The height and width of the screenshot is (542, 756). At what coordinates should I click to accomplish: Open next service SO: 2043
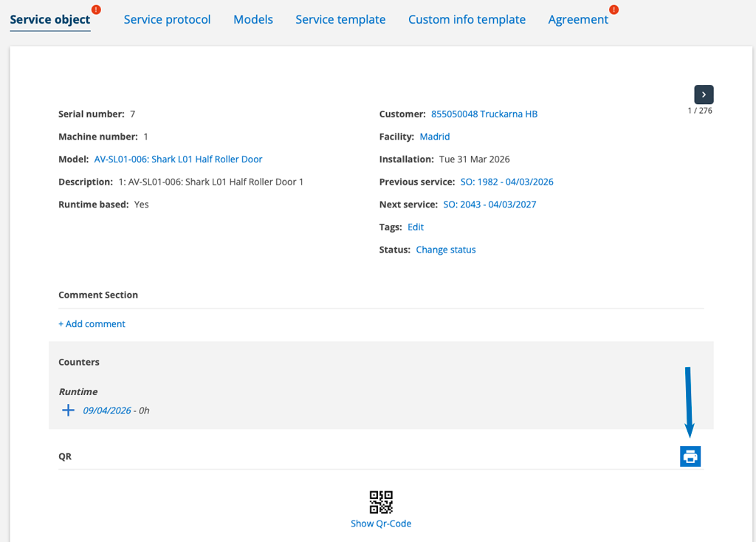(x=489, y=204)
